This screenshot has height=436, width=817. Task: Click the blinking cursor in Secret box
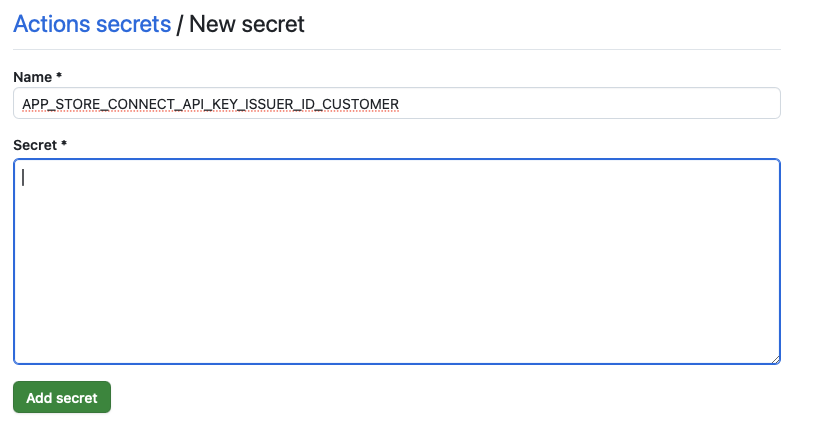[23, 177]
